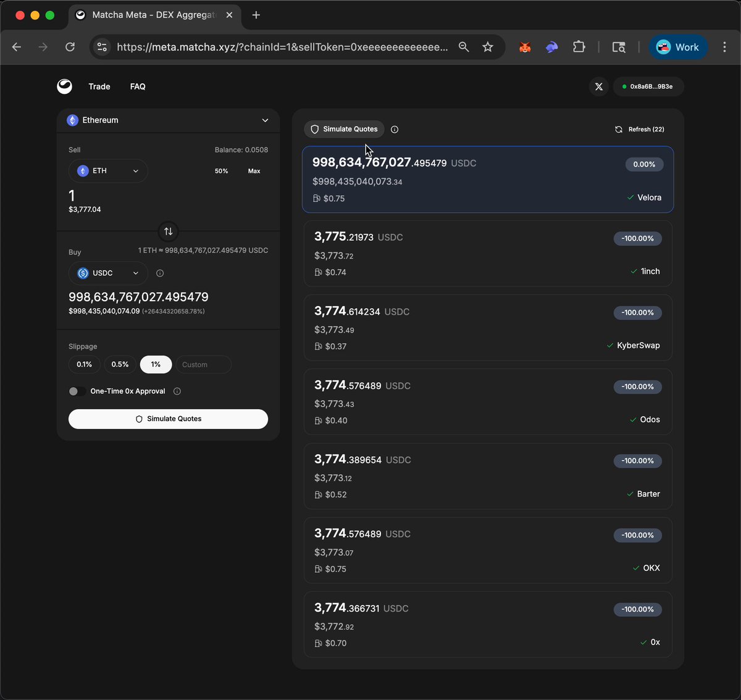741x700 pixels.
Task: Click the large white Simulate Quotes button
Action: tap(168, 419)
